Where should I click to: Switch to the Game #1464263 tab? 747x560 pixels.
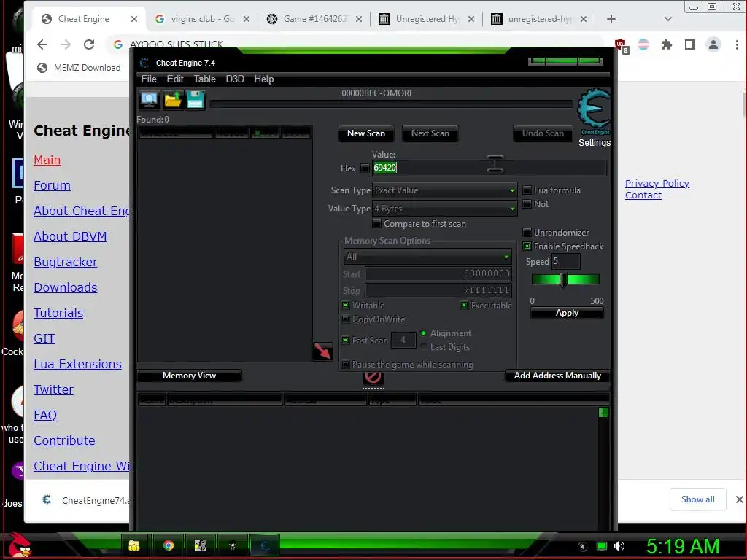click(314, 19)
